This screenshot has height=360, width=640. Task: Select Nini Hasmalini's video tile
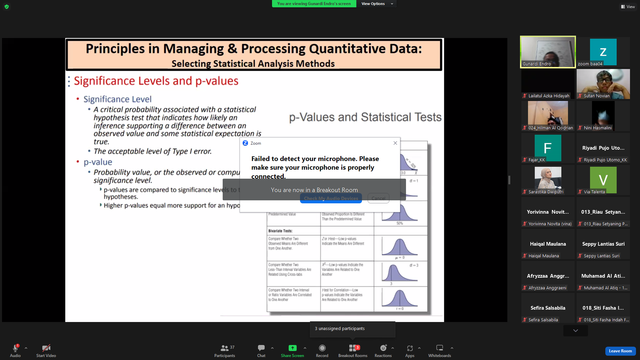[x=603, y=116]
